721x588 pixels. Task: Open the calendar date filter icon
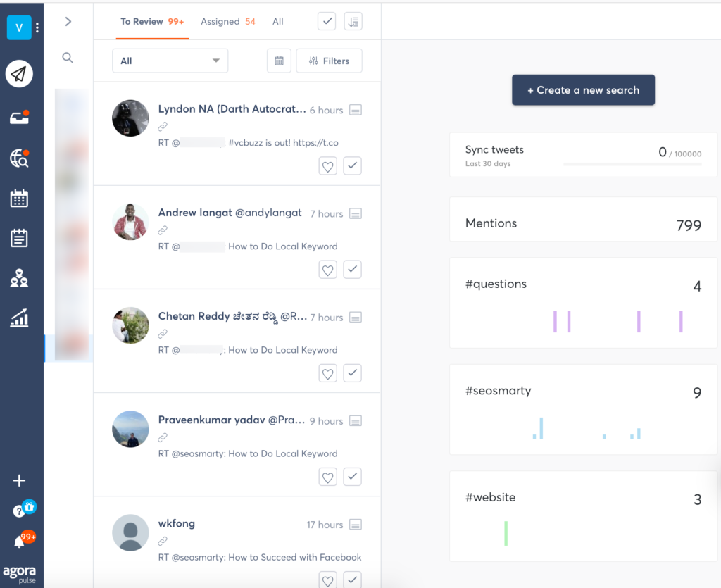tap(279, 61)
